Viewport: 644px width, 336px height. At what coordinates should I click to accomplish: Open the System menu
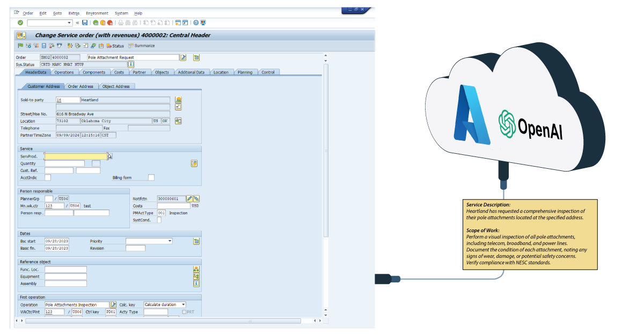tap(121, 13)
